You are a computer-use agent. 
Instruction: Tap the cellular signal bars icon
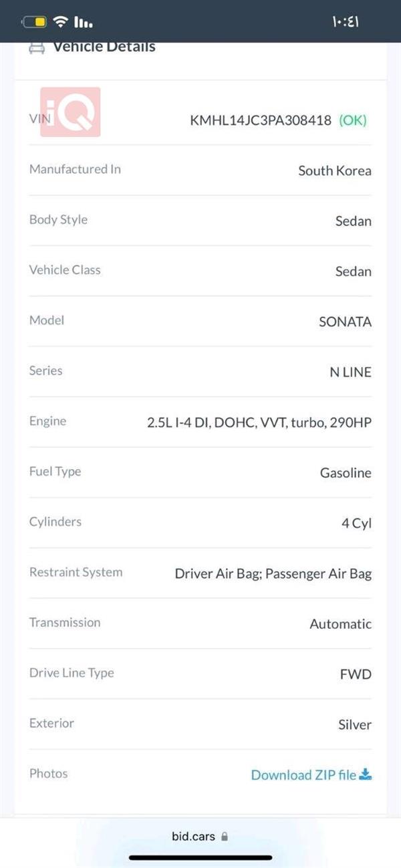pos(84,22)
